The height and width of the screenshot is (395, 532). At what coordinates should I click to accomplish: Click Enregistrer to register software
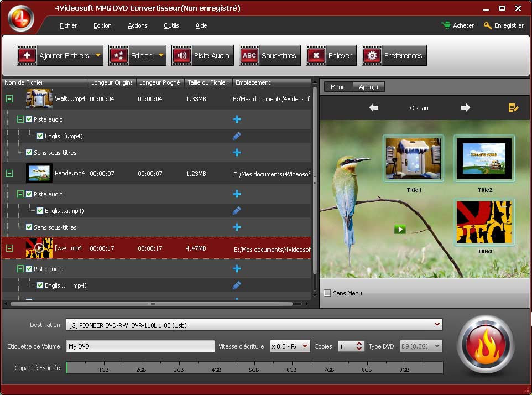(503, 25)
